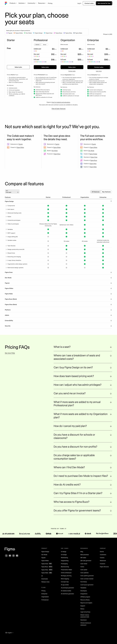117x644 pixels.
Task: Open the Full seat dropdown in Compare features
Action: [x=12, y=192]
